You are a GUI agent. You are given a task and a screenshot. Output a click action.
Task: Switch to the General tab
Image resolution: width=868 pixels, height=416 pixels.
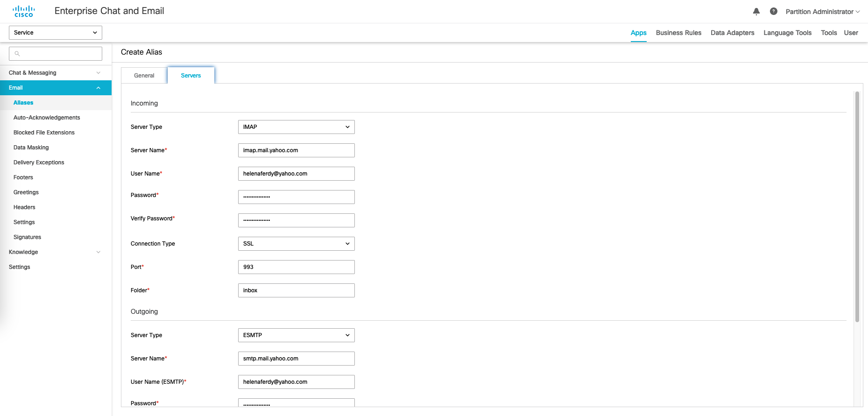(x=144, y=76)
